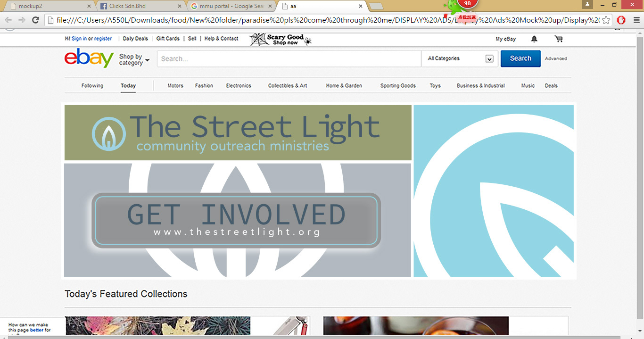Open the Chrome menu hamburger icon
The width and height of the screenshot is (644, 339).
tap(636, 20)
